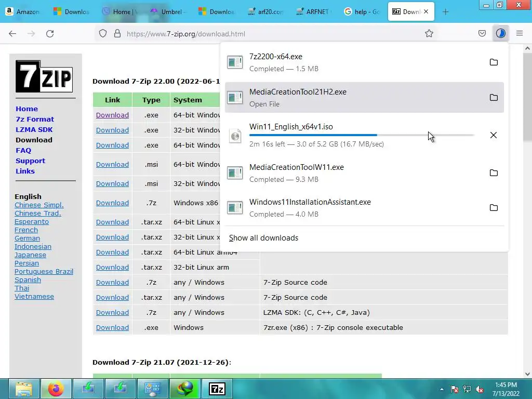
Task: Switch to the Amazon tab
Action: pyautogui.click(x=23, y=11)
